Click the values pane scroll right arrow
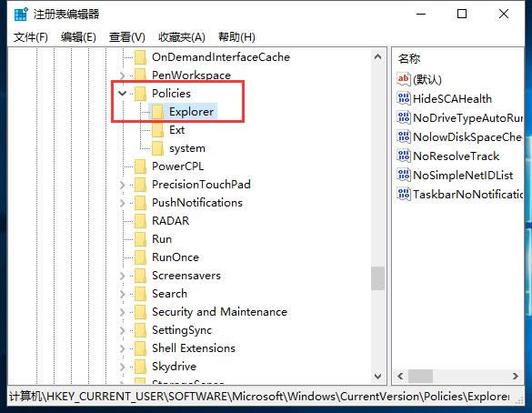This screenshot has width=532, height=413. click(516, 376)
